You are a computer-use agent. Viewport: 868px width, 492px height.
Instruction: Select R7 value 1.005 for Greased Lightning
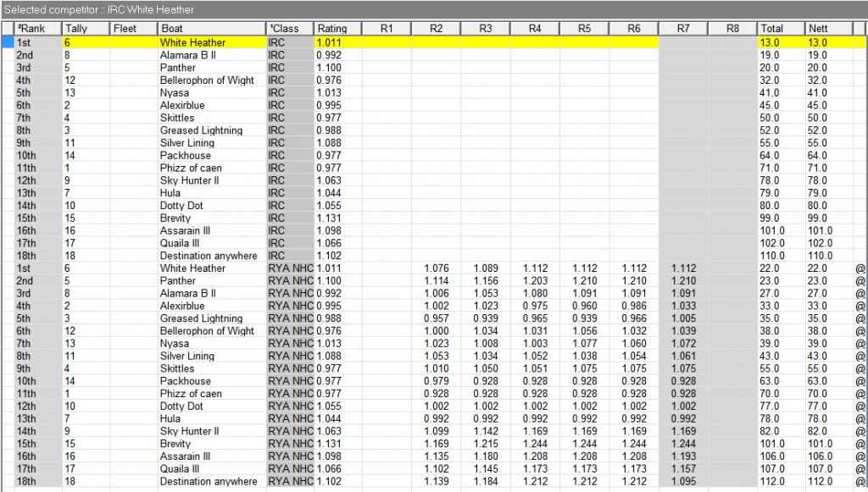point(683,318)
